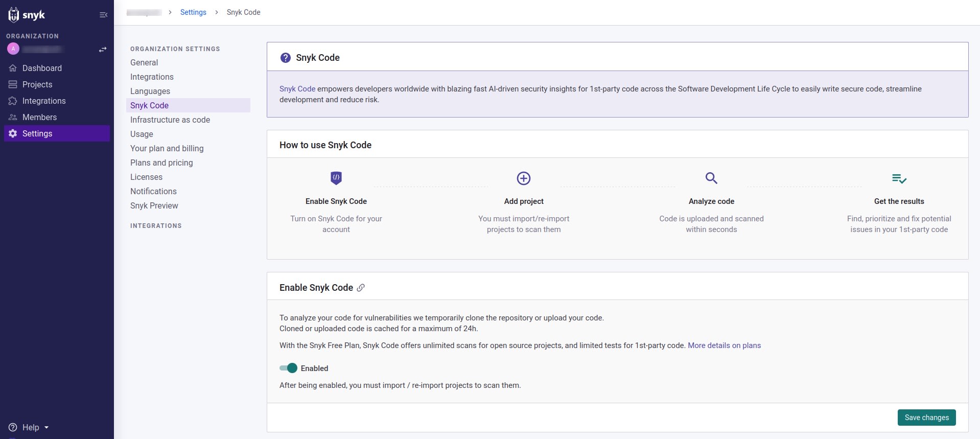Go to Notifications settings

tap(153, 191)
